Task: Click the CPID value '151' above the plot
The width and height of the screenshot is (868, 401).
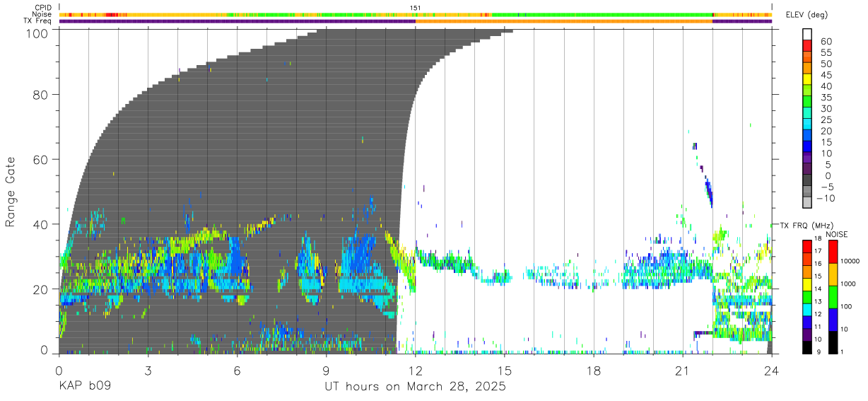Action: [416, 8]
